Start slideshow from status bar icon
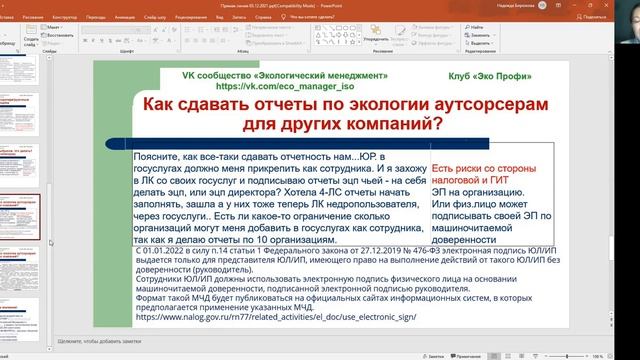The height and width of the screenshot is (360, 640). pyautogui.click(x=535, y=356)
